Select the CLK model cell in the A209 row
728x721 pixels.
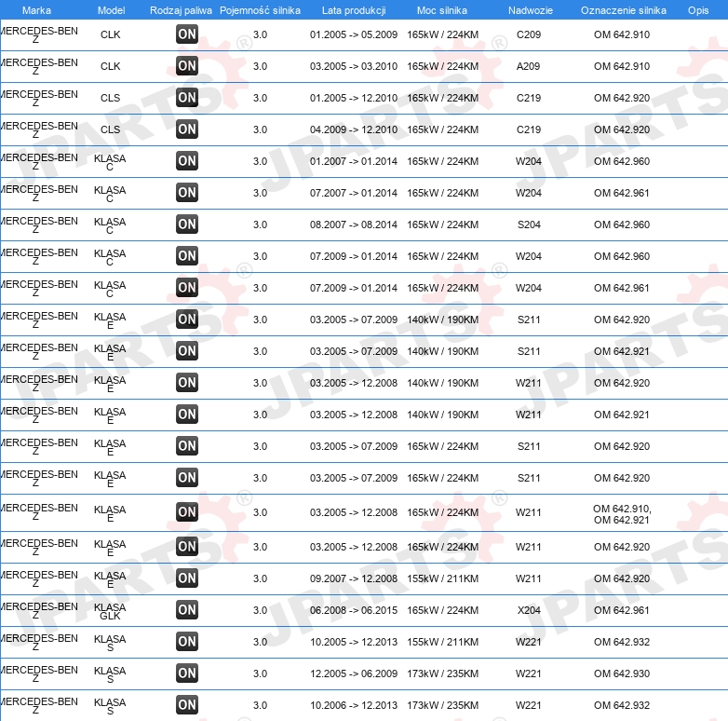pos(111,66)
